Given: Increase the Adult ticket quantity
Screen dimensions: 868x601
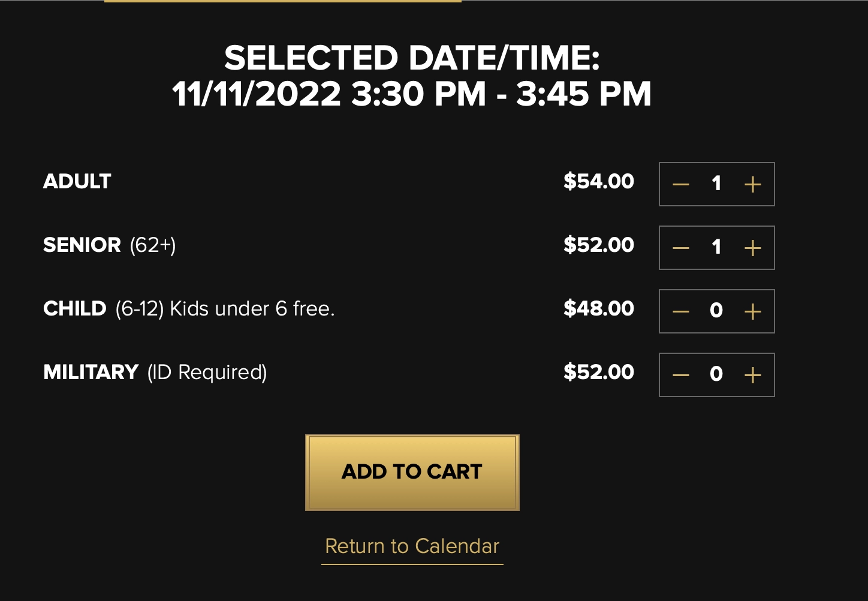Looking at the screenshot, I should click(x=752, y=184).
